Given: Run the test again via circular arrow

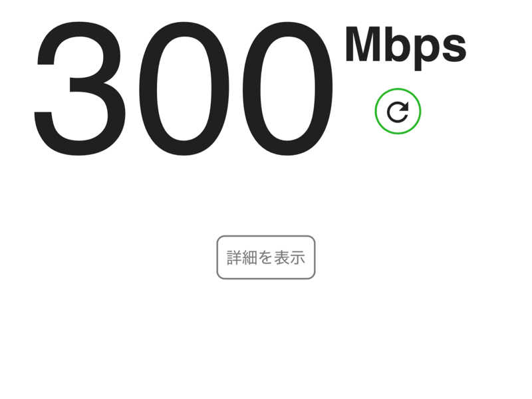Looking at the screenshot, I should pyautogui.click(x=398, y=111).
